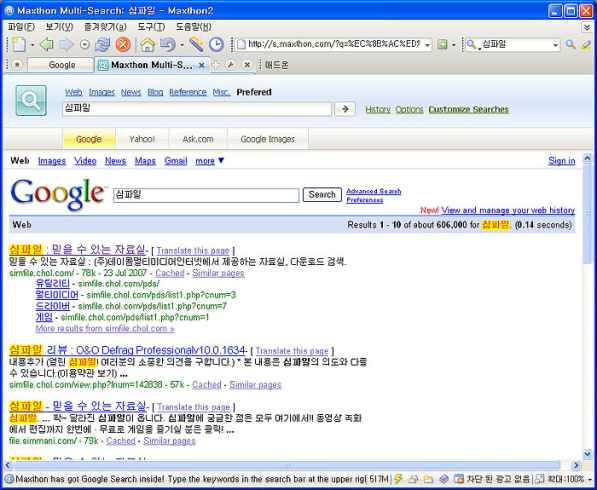
Task: Click the ad blocker status icon
Action: [459, 479]
